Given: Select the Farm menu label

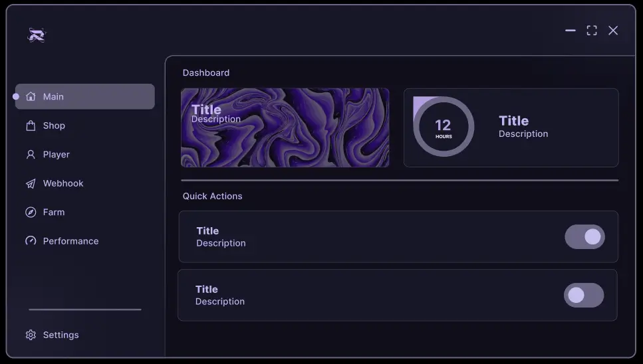Looking at the screenshot, I should [54, 212].
